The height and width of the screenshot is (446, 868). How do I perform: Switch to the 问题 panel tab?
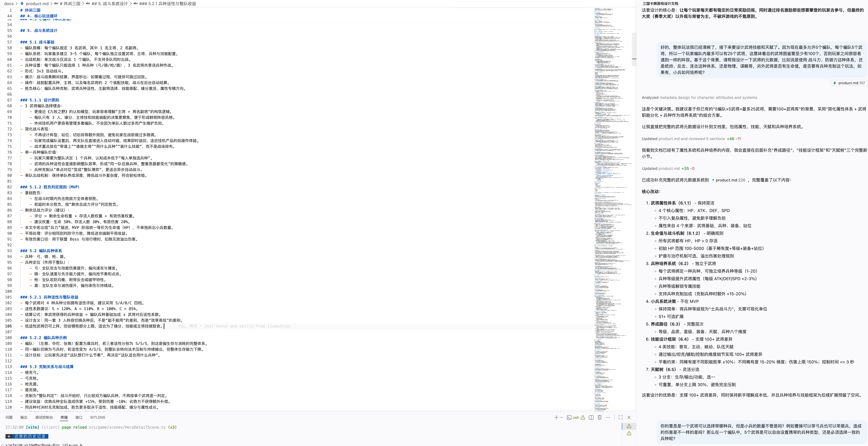pyautogui.click(x=9, y=417)
